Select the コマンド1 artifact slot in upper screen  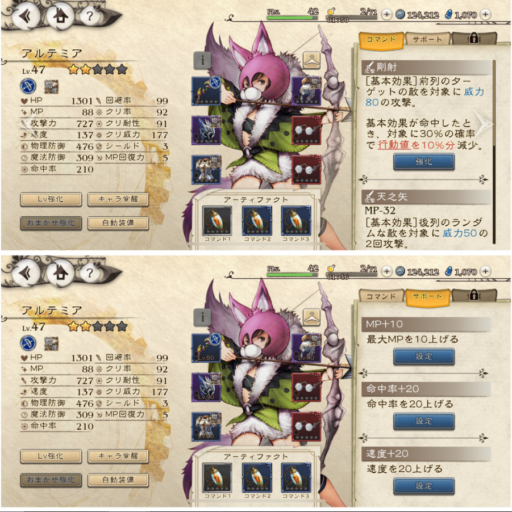click(x=217, y=221)
